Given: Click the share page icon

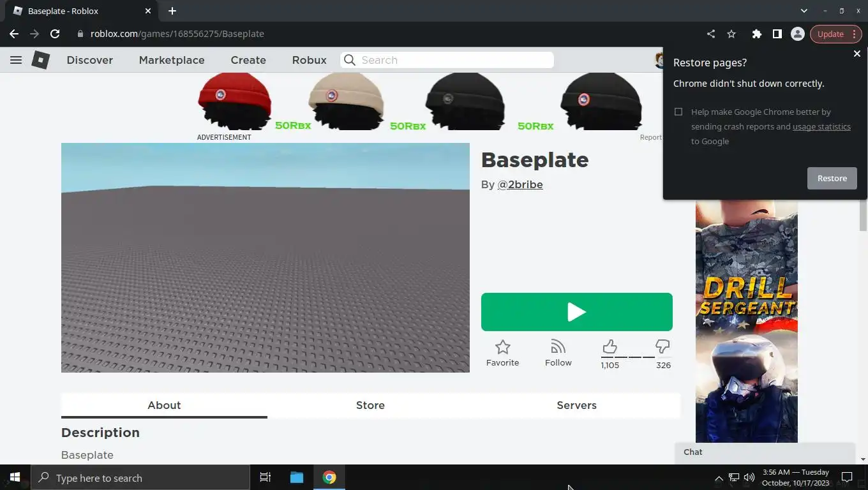Looking at the screenshot, I should coord(711,34).
